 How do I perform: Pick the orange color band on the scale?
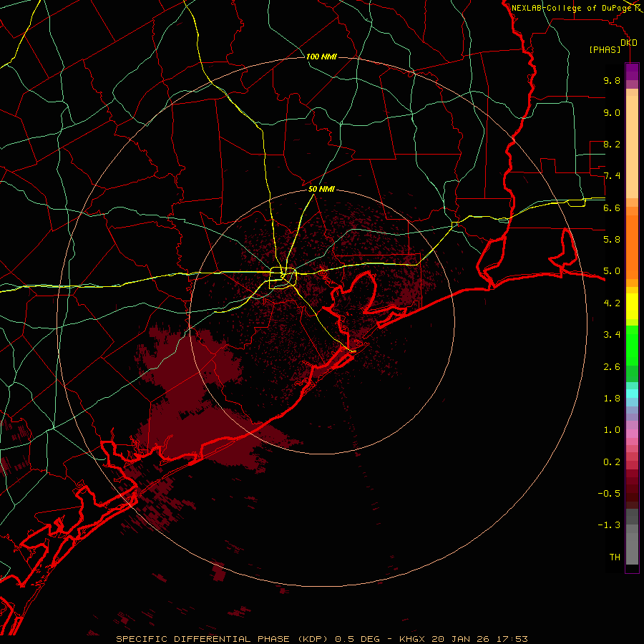tap(632, 246)
